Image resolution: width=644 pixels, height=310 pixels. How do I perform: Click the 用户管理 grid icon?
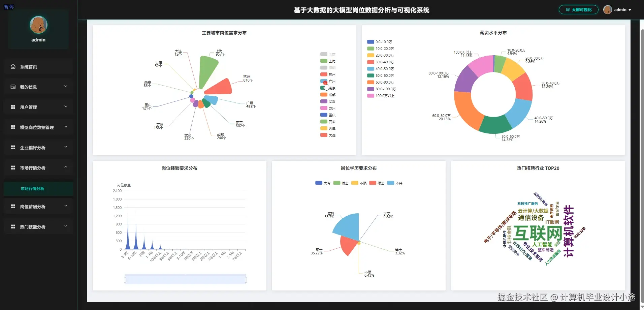(x=13, y=107)
